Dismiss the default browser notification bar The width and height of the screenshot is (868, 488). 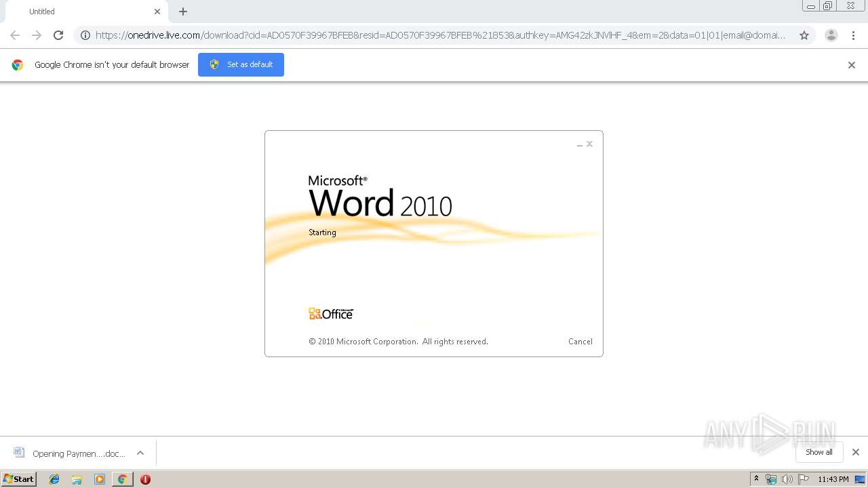click(x=852, y=65)
